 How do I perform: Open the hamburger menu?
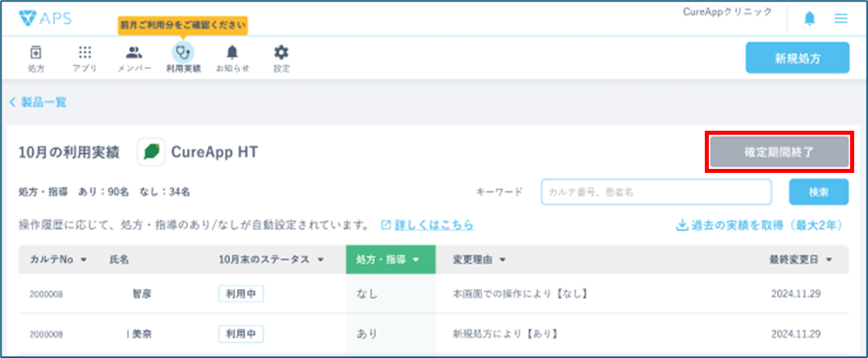[841, 18]
